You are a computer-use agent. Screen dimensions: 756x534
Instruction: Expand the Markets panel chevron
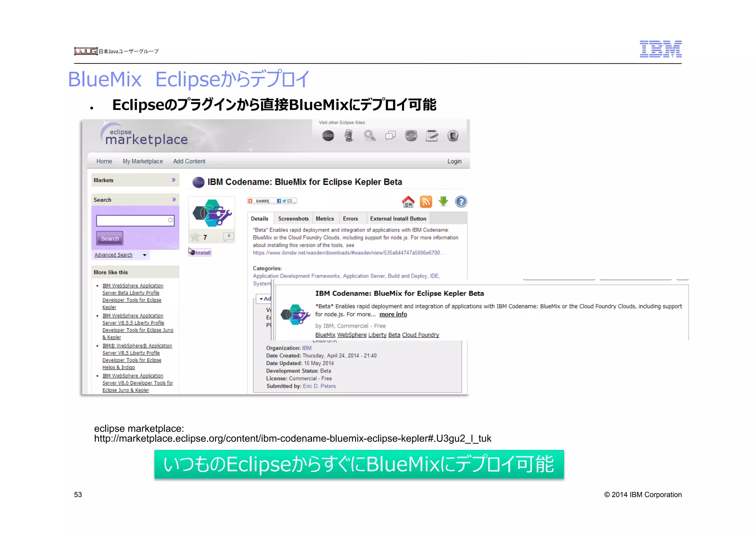coord(173,180)
